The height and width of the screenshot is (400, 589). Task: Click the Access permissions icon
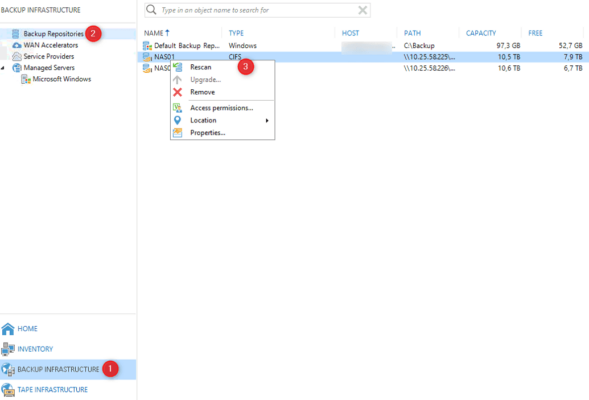pyautogui.click(x=177, y=108)
